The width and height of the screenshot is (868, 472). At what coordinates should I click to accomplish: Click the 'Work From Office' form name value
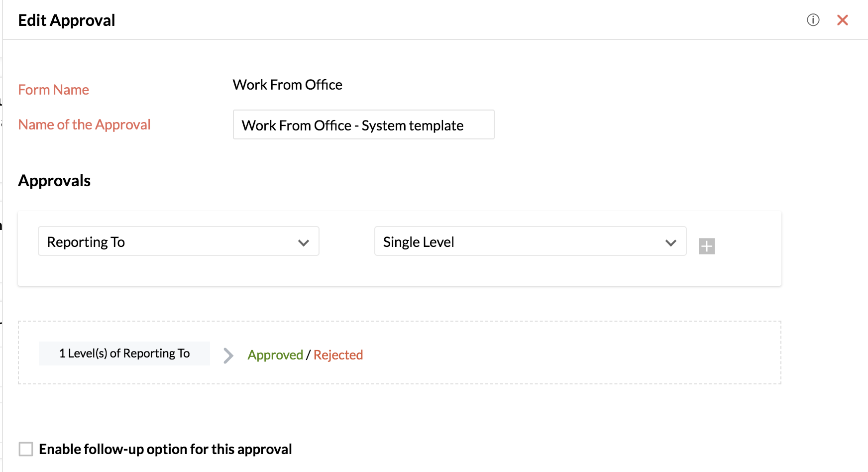coord(287,85)
